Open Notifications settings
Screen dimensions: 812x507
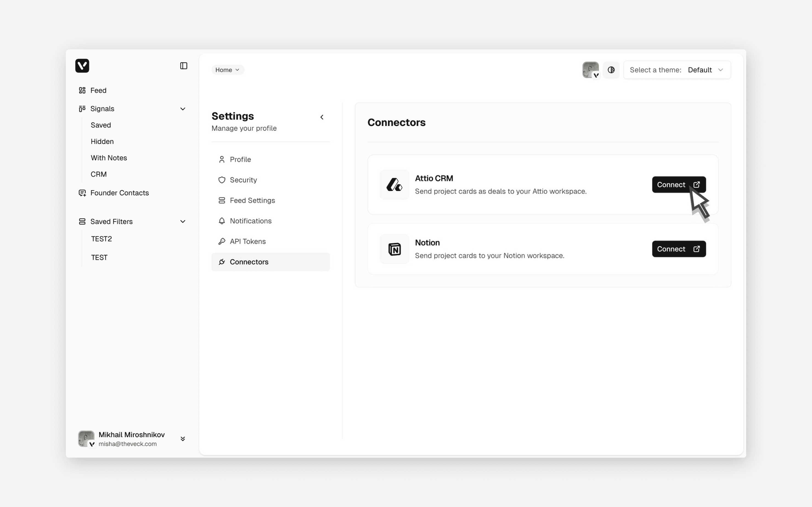[250, 221]
